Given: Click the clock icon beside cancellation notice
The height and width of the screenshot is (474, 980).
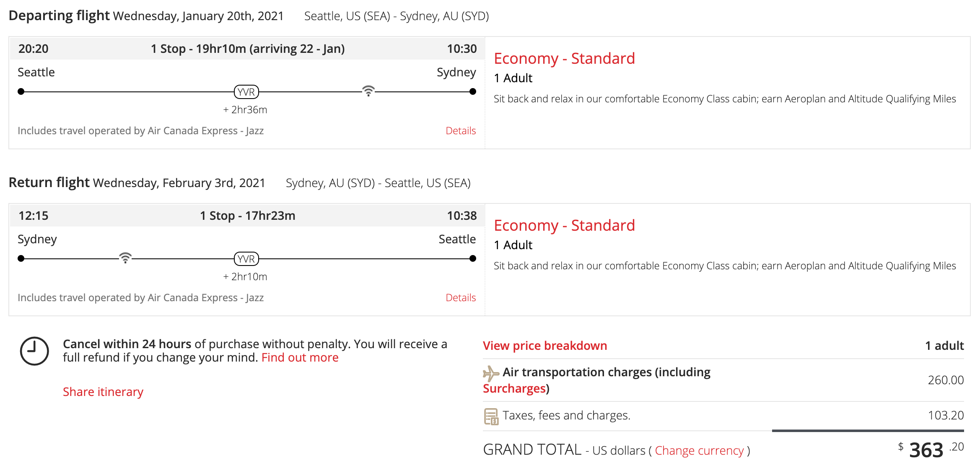Looking at the screenshot, I should (34, 351).
